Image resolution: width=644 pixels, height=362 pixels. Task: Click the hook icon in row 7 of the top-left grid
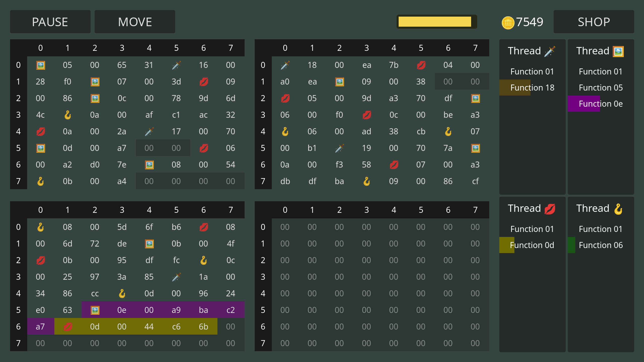(41, 181)
